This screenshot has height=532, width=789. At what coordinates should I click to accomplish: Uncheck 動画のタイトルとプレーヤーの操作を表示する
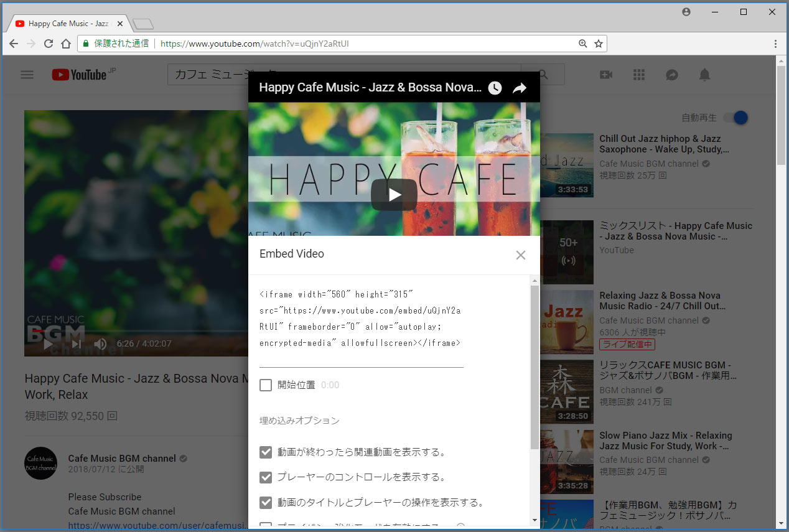coord(266,502)
